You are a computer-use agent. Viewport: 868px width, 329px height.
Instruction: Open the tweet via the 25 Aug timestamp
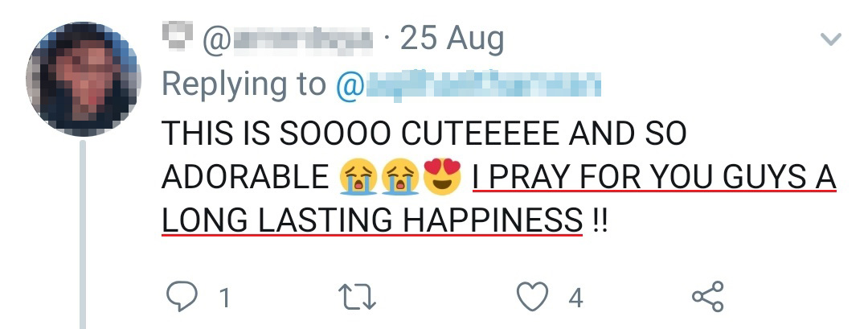452,39
